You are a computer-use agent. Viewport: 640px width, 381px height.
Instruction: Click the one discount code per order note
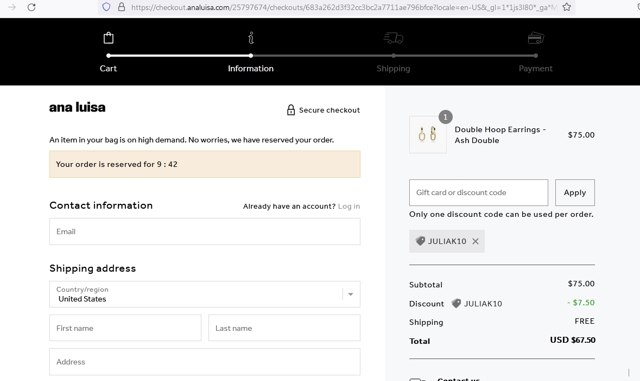(501, 214)
